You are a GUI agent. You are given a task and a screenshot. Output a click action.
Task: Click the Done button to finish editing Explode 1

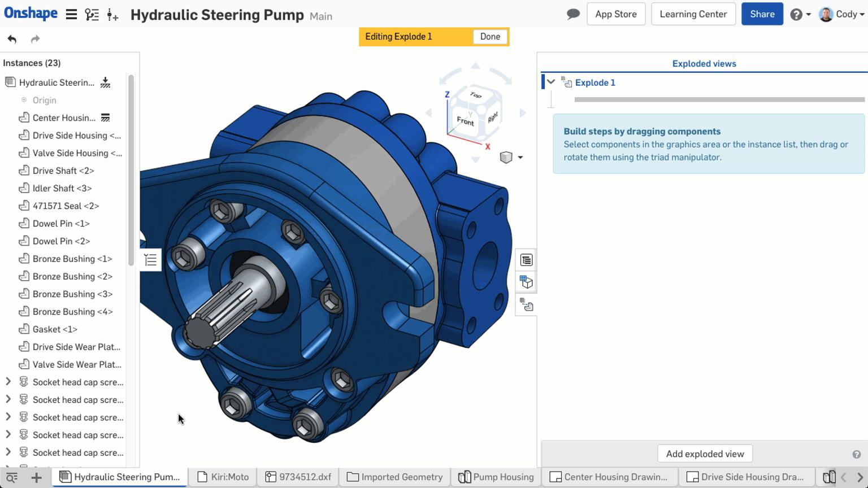[489, 36]
